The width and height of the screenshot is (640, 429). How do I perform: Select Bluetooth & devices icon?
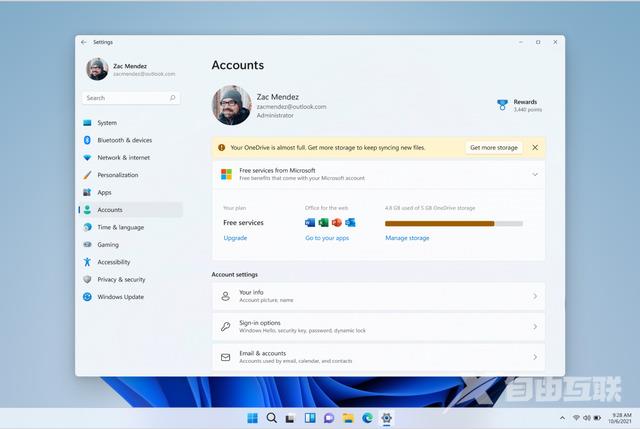87,140
